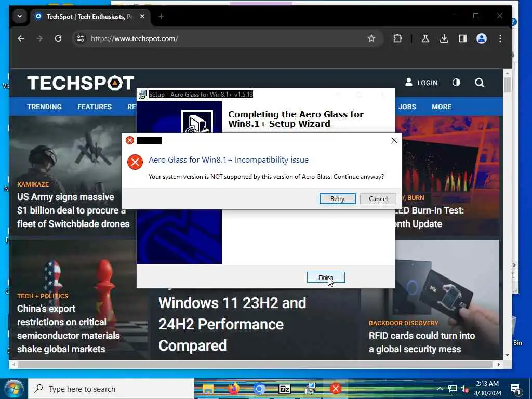Open the taskbar clock showing 2:13 AM
This screenshot has height=399, width=532.
click(x=487, y=389)
